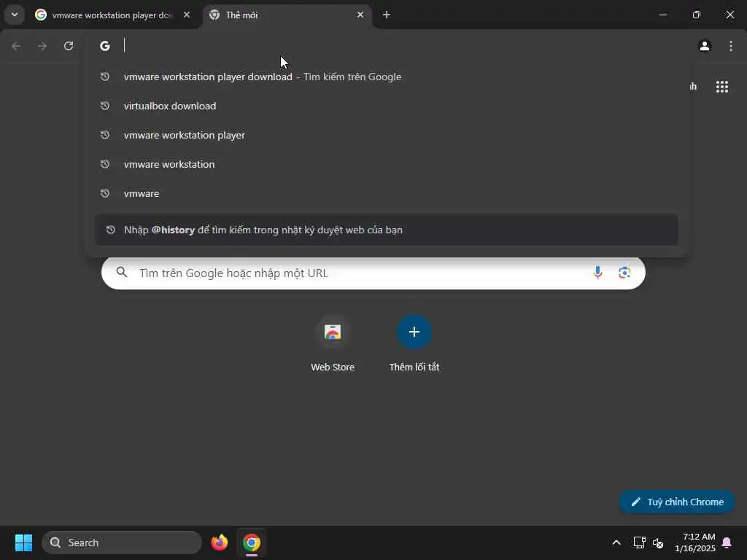Open the Google apps grid
The height and width of the screenshot is (560, 747).
pyautogui.click(x=721, y=86)
